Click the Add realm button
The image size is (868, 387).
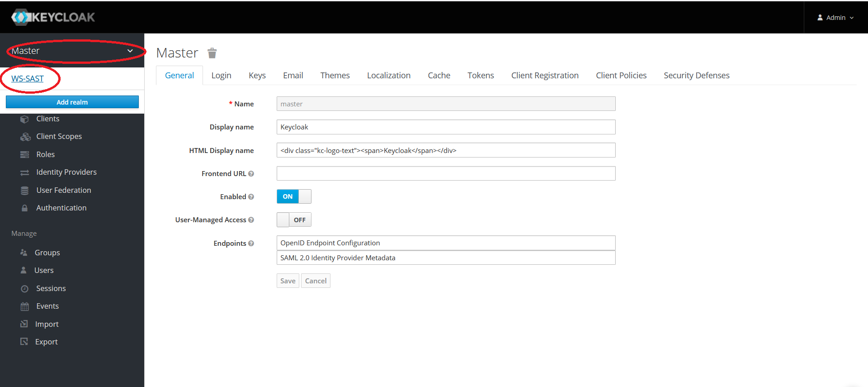(72, 102)
